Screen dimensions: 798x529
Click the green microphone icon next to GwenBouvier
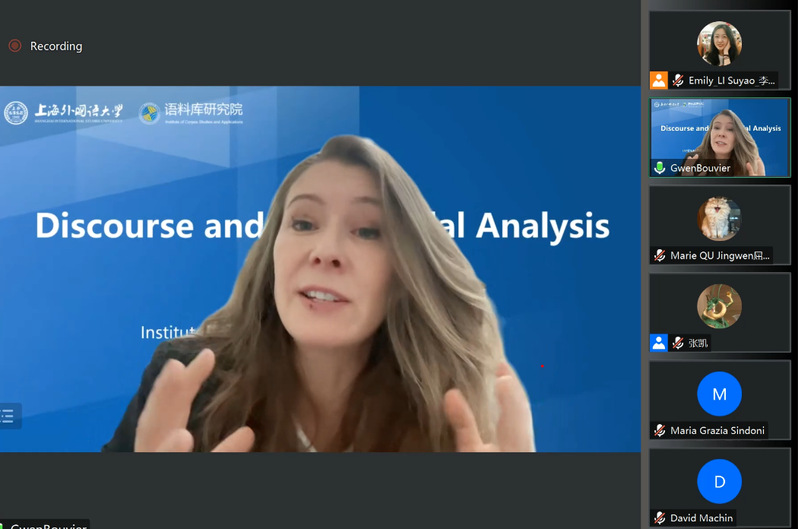(660, 168)
